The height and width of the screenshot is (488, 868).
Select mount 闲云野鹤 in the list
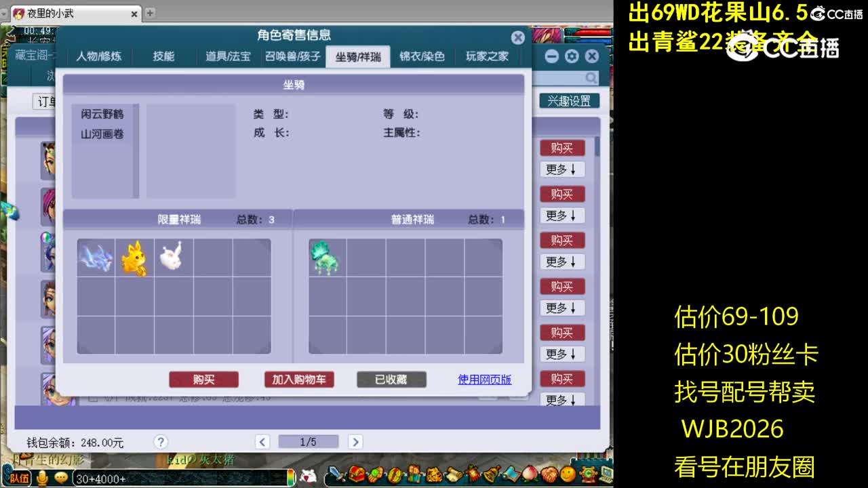coord(102,115)
